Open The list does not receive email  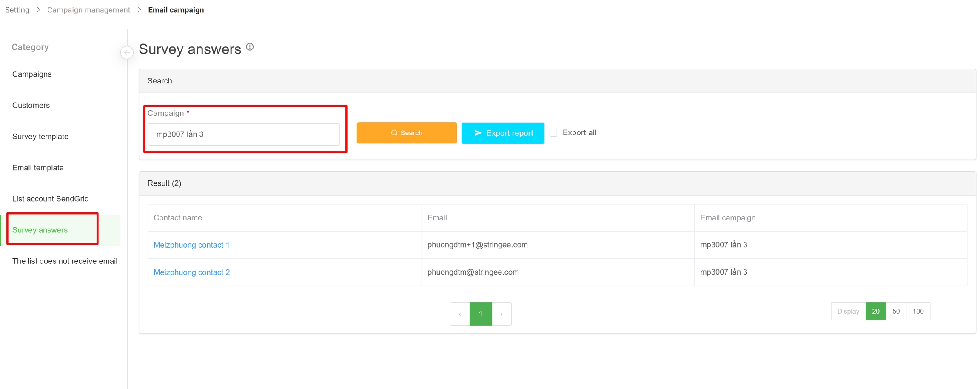65,261
